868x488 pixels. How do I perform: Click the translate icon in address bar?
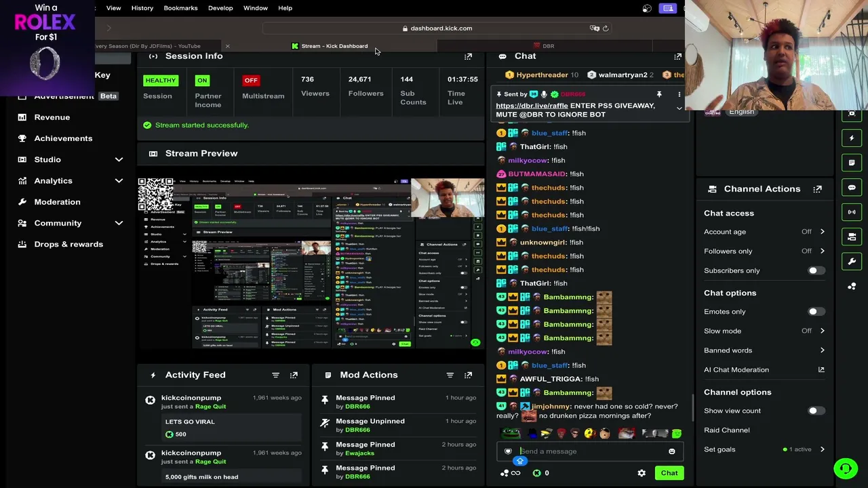[595, 28]
